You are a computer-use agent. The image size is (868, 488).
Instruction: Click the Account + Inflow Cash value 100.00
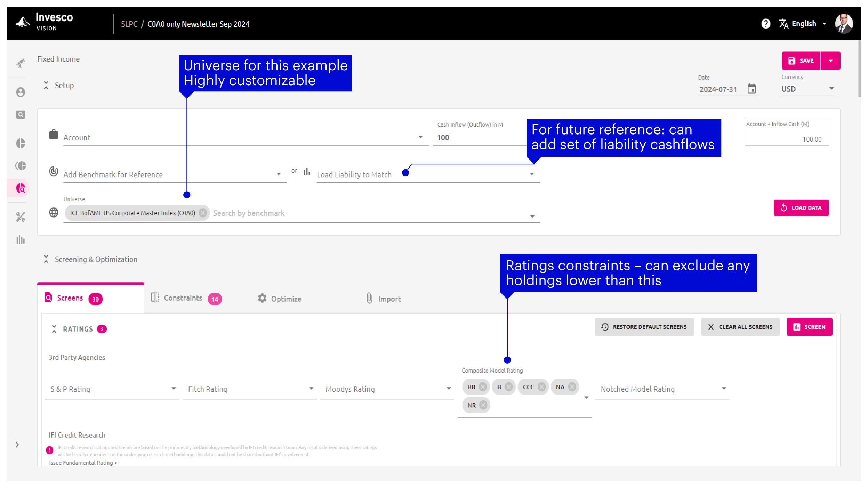point(812,139)
